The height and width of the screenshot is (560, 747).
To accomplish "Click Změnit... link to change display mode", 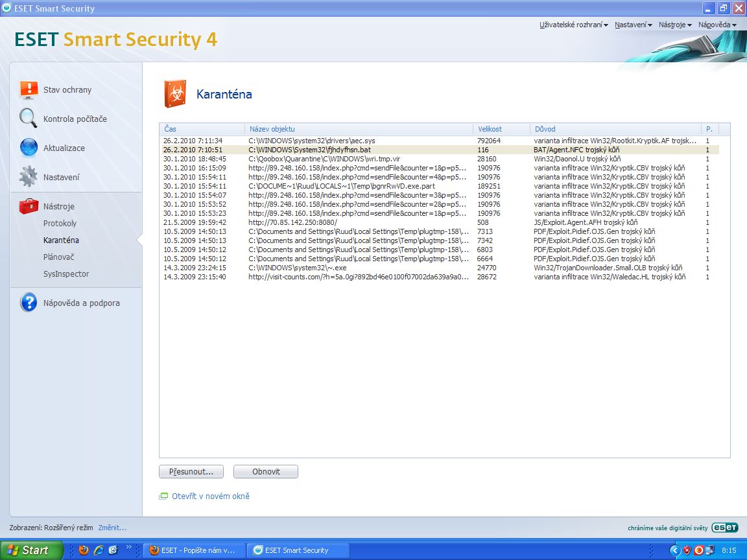I will 112,528.
